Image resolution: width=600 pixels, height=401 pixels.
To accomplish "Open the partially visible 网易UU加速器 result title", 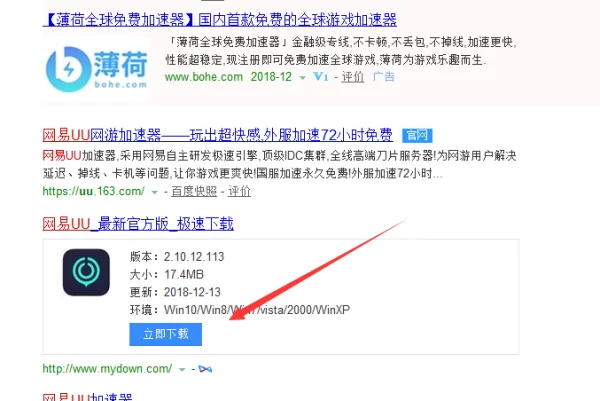I will pos(87,397).
